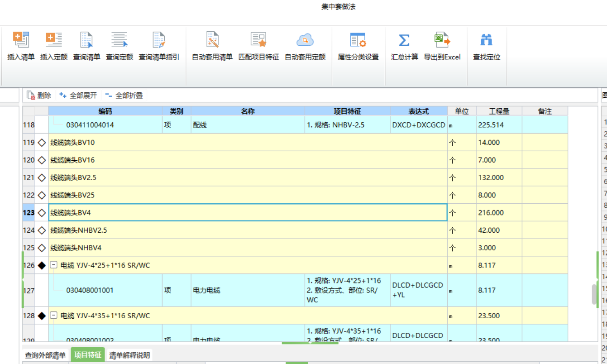
Task: Switch to the 清单解释说明 tab
Action: 129,355
